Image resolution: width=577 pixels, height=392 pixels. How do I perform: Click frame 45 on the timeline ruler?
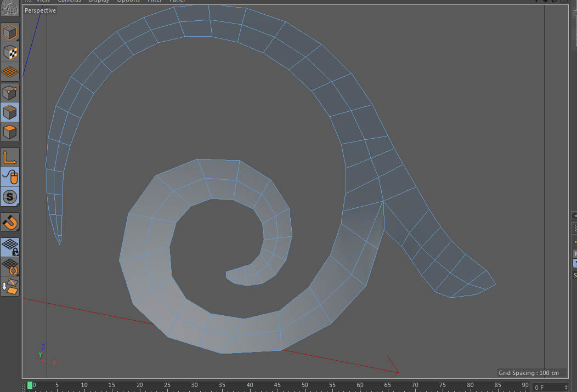pos(277,385)
